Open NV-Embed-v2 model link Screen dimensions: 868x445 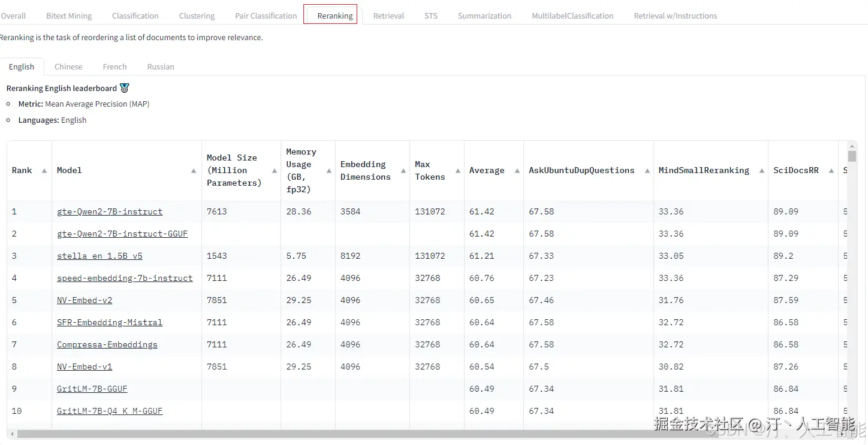click(x=85, y=300)
